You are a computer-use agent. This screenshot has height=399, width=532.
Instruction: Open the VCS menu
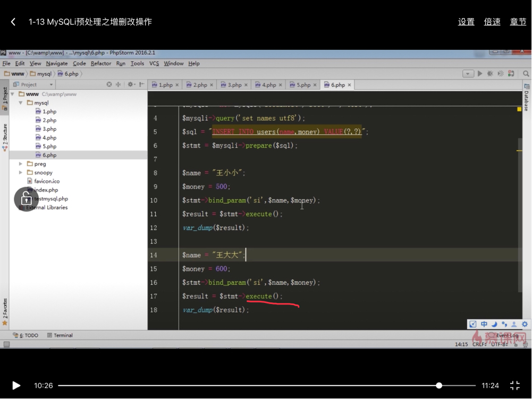pyautogui.click(x=154, y=63)
